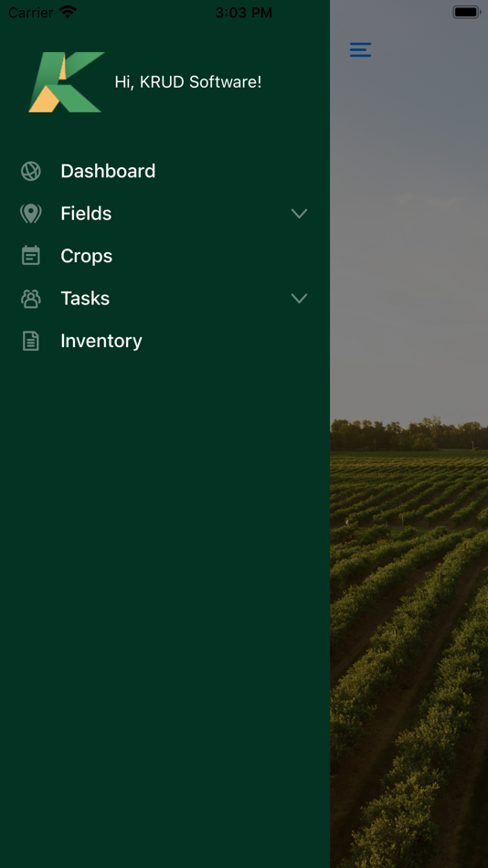The height and width of the screenshot is (868, 488).
Task: Expand the Fields submenu chevron
Action: [x=299, y=214]
